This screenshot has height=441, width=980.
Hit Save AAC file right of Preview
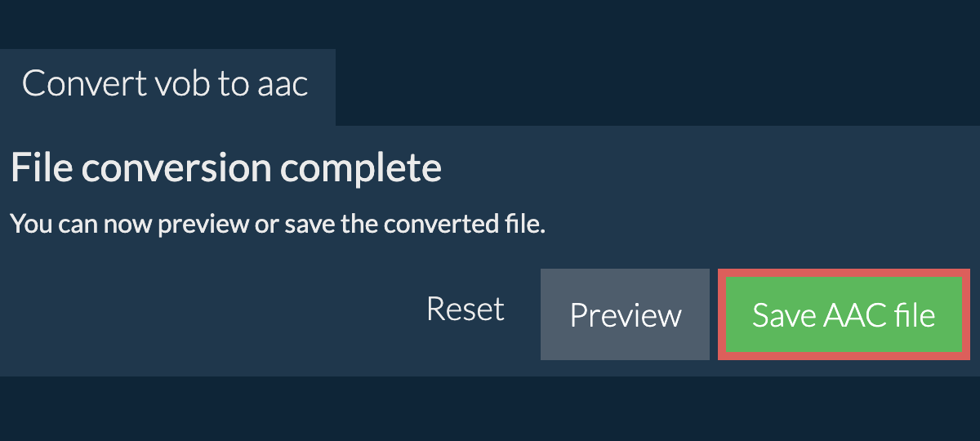coord(844,315)
